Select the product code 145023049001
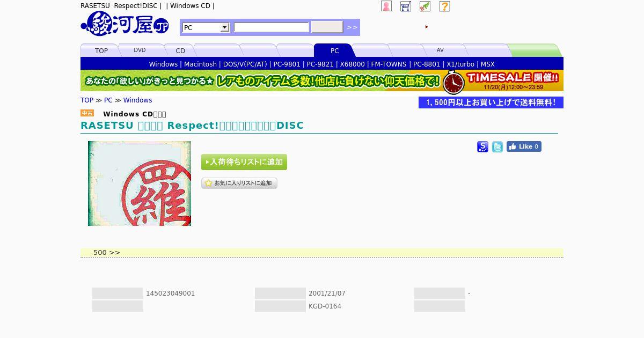The width and height of the screenshot is (644, 338). point(171,293)
